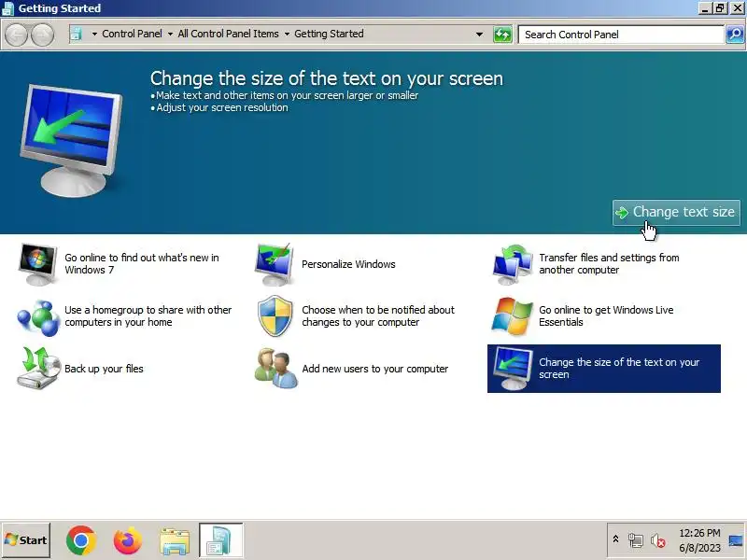Open address bar history dropdown arrow
This screenshot has height=560, width=747.
pyautogui.click(x=479, y=35)
